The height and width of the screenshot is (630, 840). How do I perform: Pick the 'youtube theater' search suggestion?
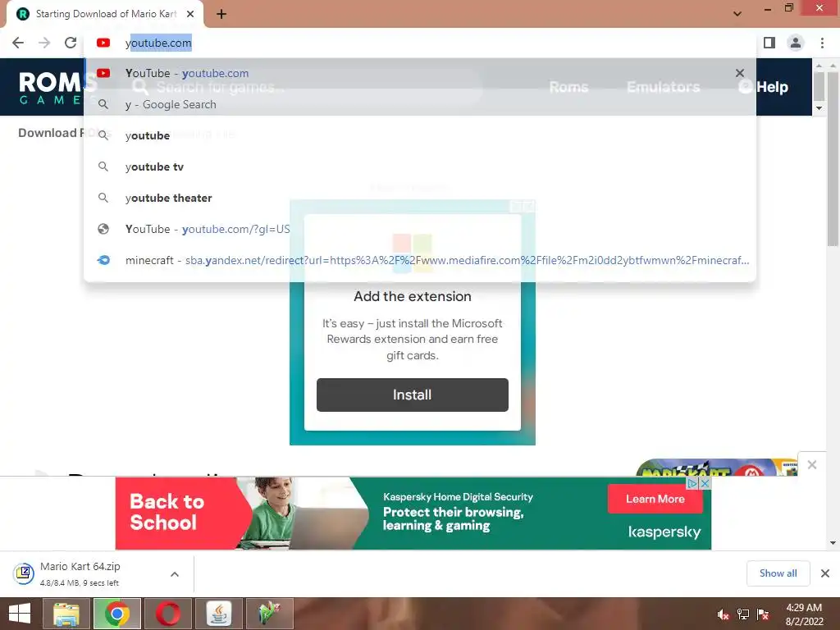point(420,198)
